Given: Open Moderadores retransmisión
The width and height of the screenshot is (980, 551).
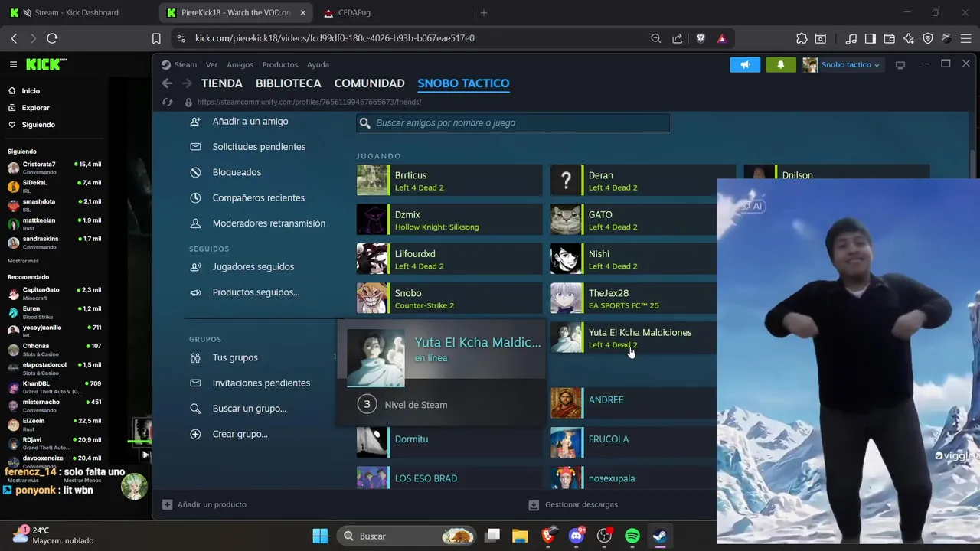Looking at the screenshot, I should coord(269,223).
